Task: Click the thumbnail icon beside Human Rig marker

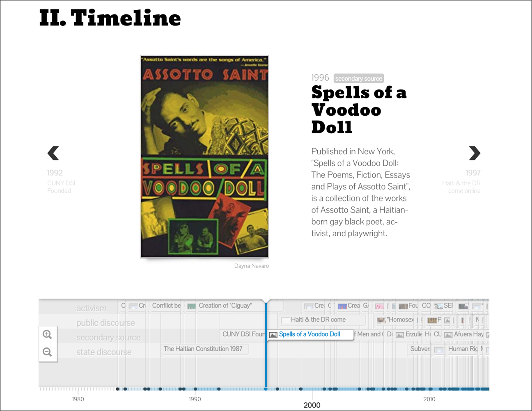Action: (439, 349)
